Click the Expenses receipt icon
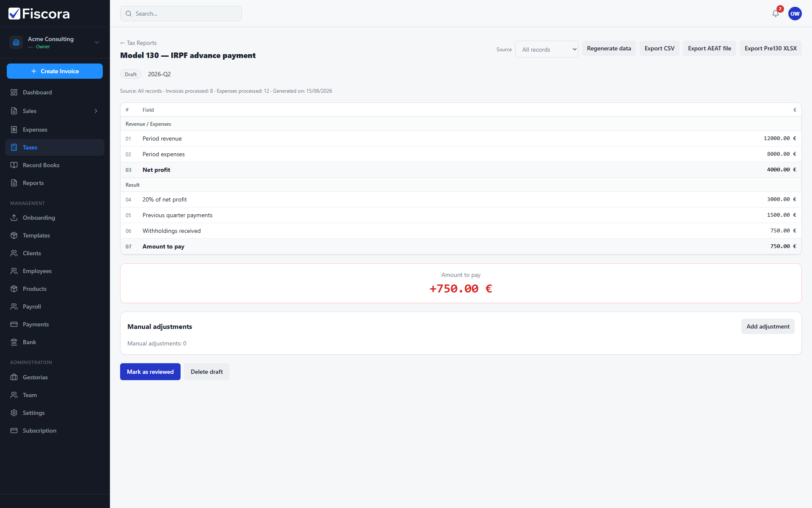This screenshot has width=812, height=508. pyautogui.click(x=14, y=130)
